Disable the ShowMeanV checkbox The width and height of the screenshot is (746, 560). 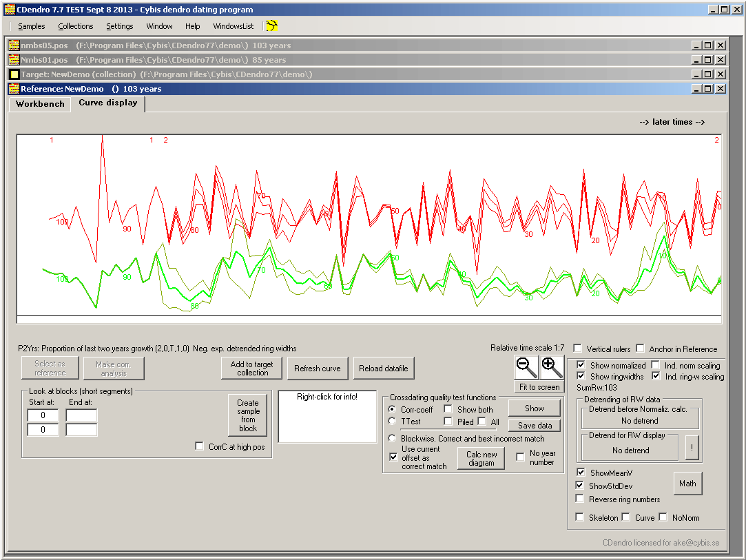click(x=581, y=473)
